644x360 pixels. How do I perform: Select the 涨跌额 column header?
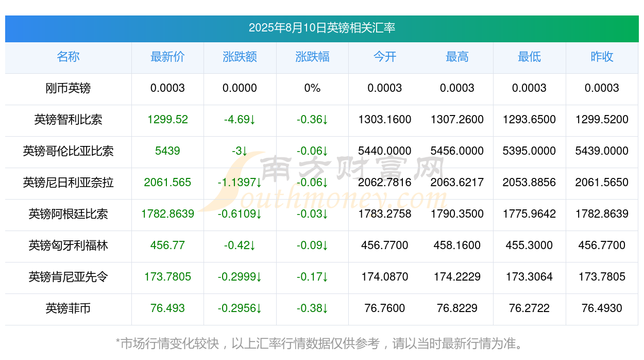coord(240,57)
